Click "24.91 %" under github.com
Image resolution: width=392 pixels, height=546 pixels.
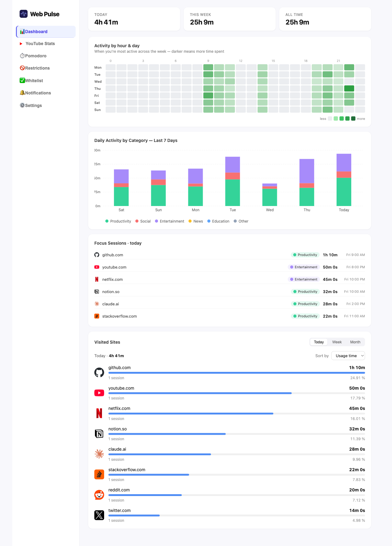(358, 378)
